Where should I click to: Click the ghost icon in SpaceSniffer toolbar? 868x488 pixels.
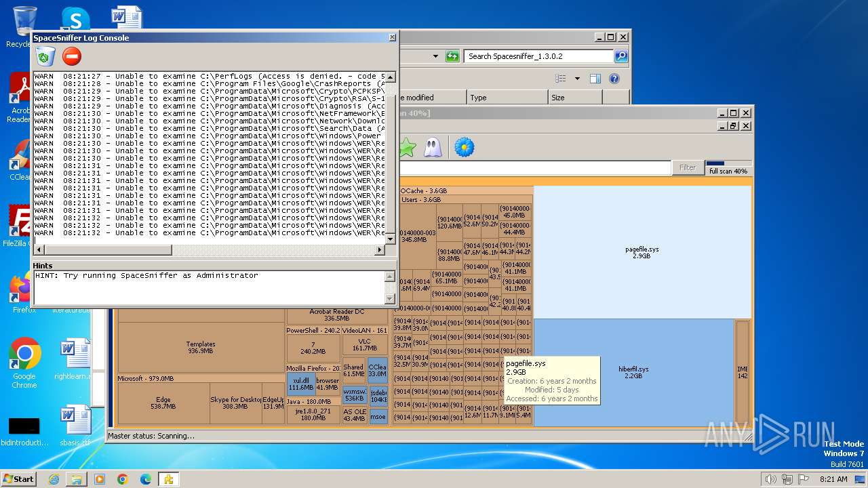(x=433, y=147)
